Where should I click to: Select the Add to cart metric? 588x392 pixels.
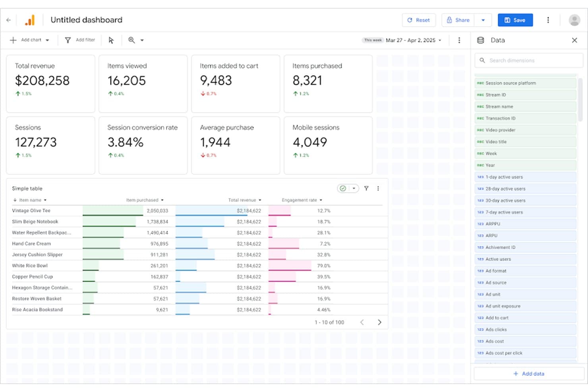[526, 318]
